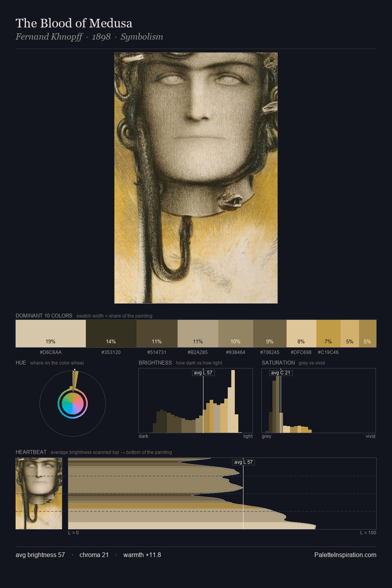Click the BRIGHTNESS section heading
This screenshot has height=588, width=392.
(155, 363)
